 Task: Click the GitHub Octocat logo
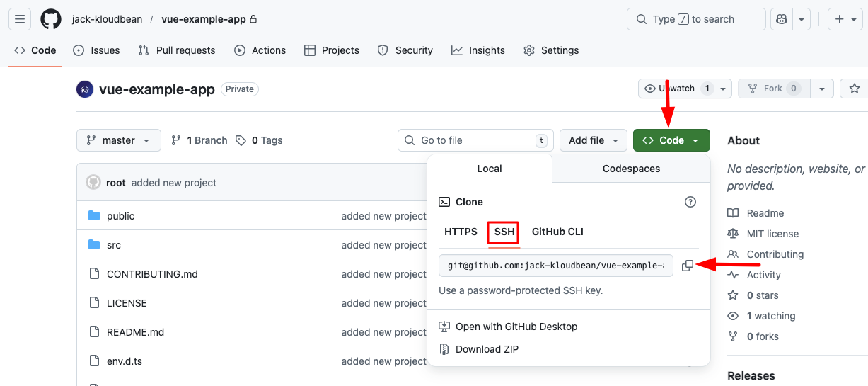click(51, 19)
